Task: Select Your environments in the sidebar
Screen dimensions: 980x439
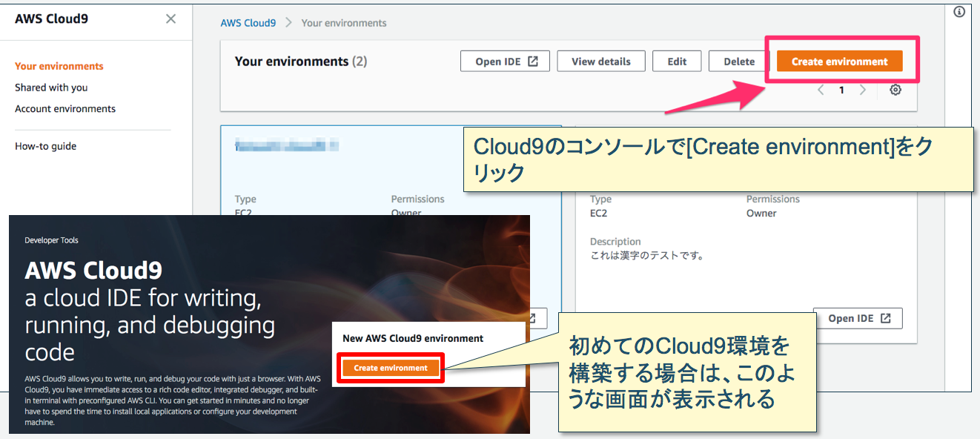Action: point(59,66)
